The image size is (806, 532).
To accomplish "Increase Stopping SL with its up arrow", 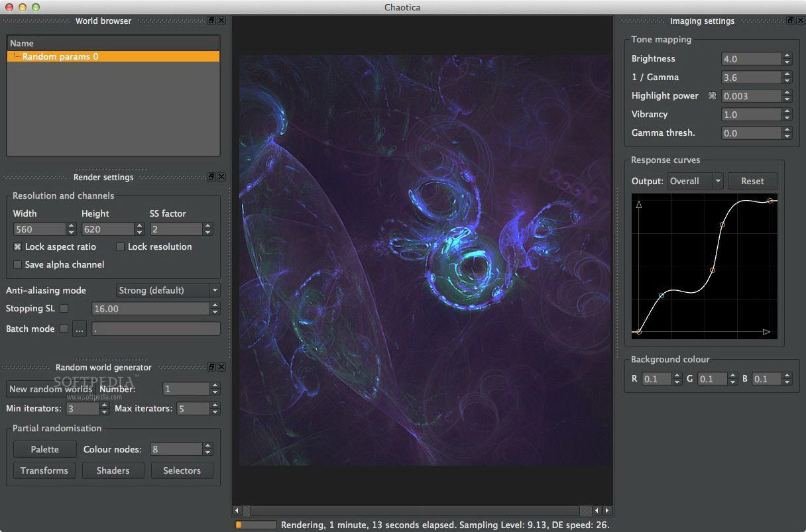I will (215, 305).
